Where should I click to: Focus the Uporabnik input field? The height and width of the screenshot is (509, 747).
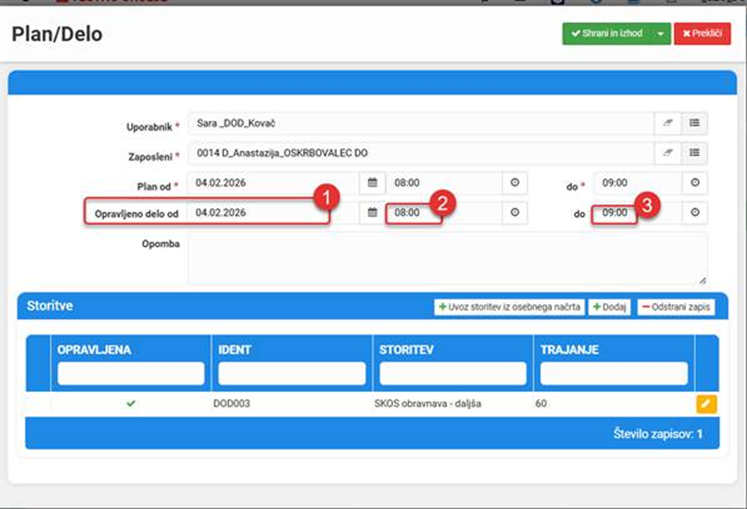(x=421, y=123)
